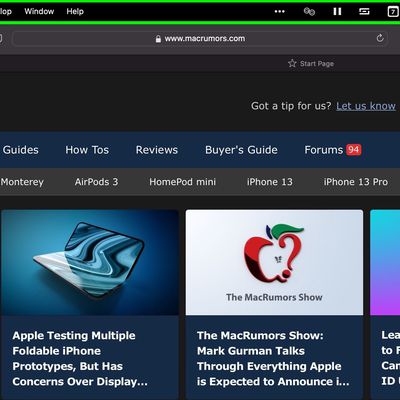This screenshot has height=400, width=400.
Task: Click the star icon next to Start Page
Action: pos(292,63)
